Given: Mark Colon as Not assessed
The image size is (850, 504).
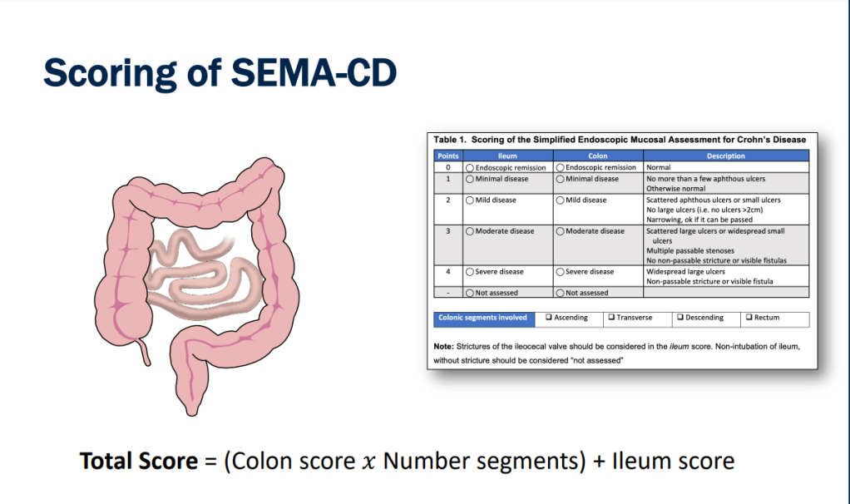Looking at the screenshot, I should pos(560,293).
